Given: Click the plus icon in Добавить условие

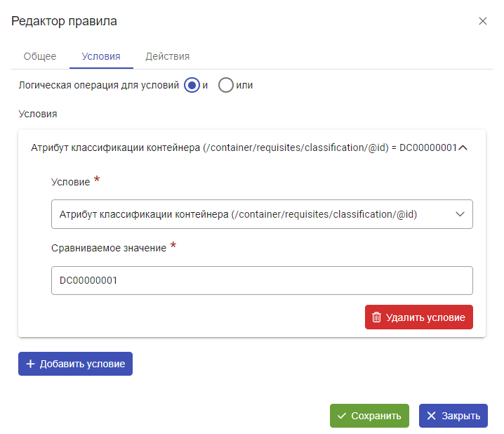Looking at the screenshot, I should pyautogui.click(x=31, y=364).
